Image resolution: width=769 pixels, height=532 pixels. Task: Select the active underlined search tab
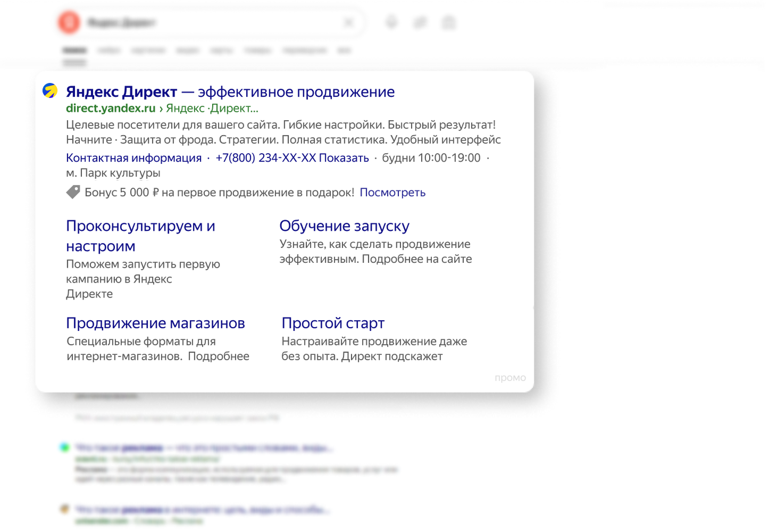pos(74,51)
